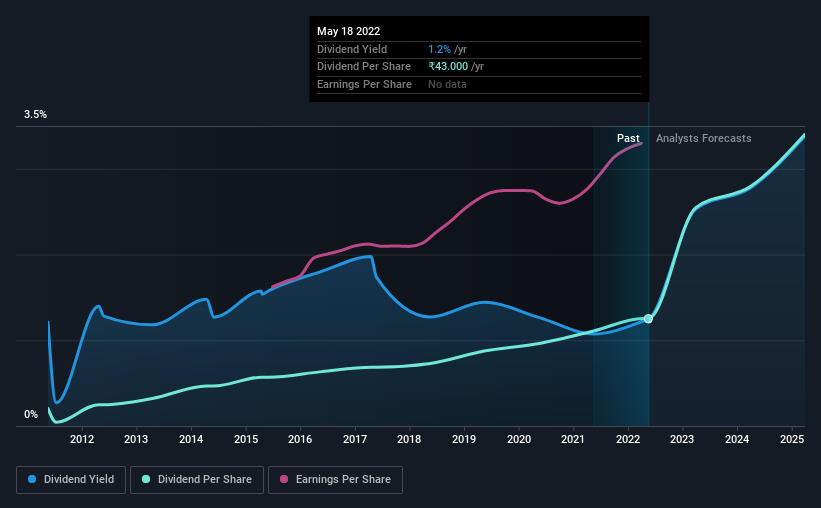Click the pink Earnings Per Share legend dot

pos(284,479)
